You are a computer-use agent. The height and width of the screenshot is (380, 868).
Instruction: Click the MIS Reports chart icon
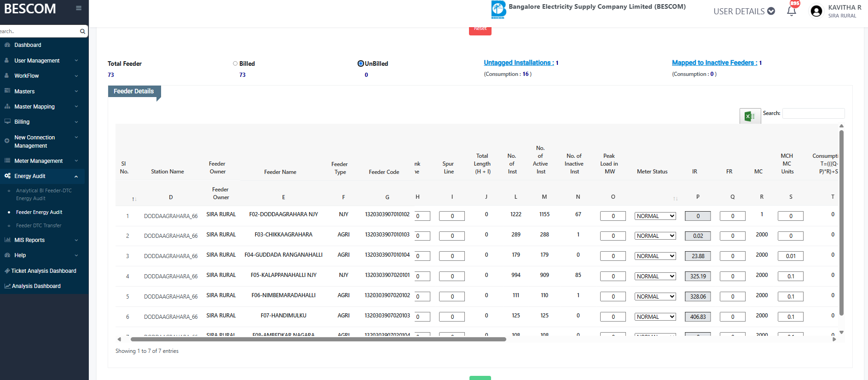7,240
